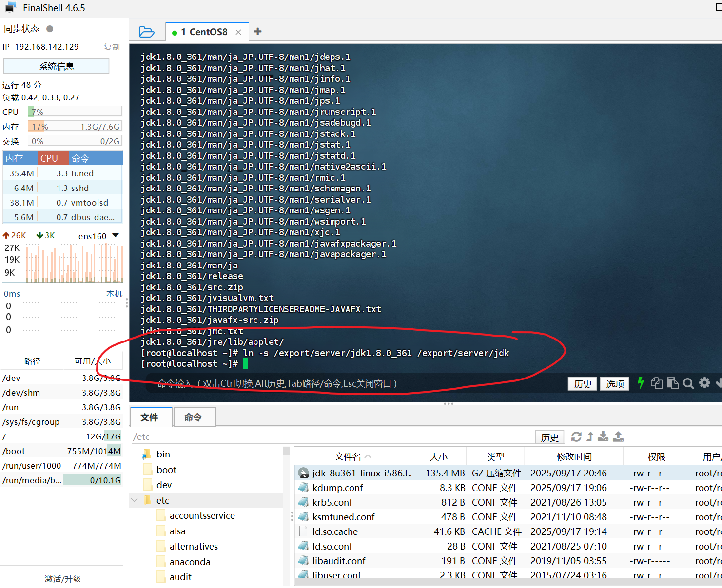The width and height of the screenshot is (722, 588).
Task: Click the download icon in file panel
Action: 603,436
